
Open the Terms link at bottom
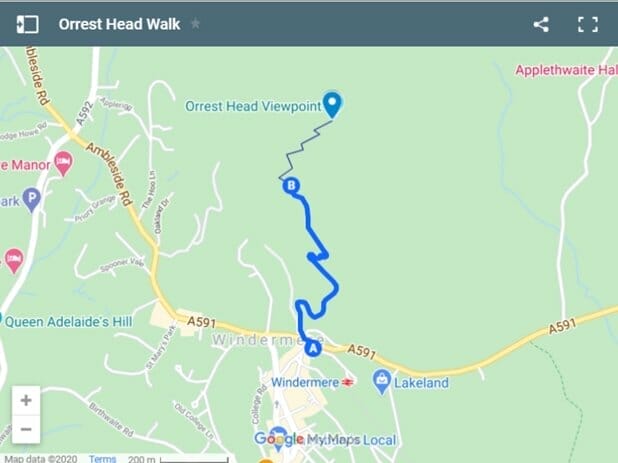tap(102, 459)
